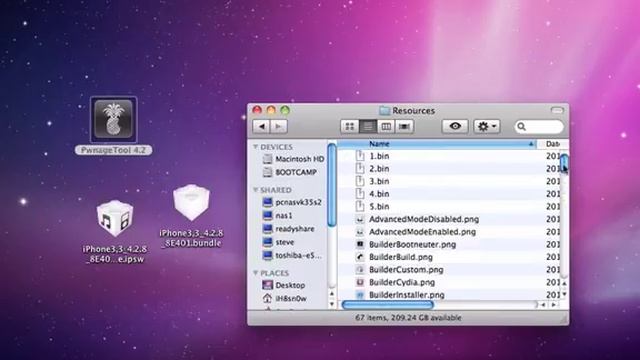Viewport: 640px width, 360px height.
Task: Collapse the SHARED sidebar section
Action: coord(256,190)
